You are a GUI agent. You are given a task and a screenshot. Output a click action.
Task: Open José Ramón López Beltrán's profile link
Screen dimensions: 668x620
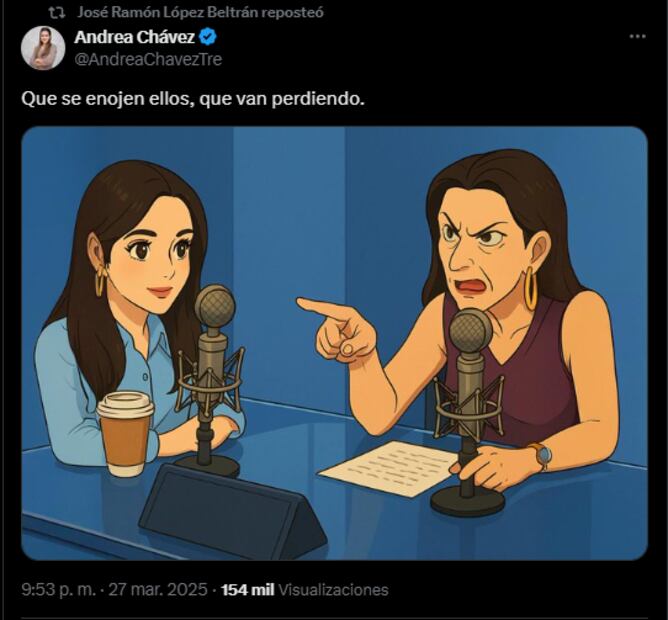pyautogui.click(x=167, y=12)
